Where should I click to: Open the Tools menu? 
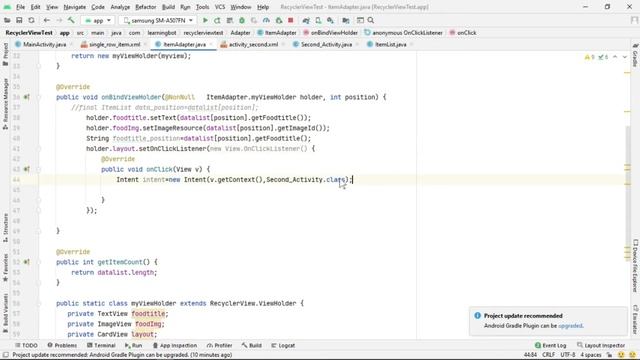pyautogui.click(x=202, y=7)
